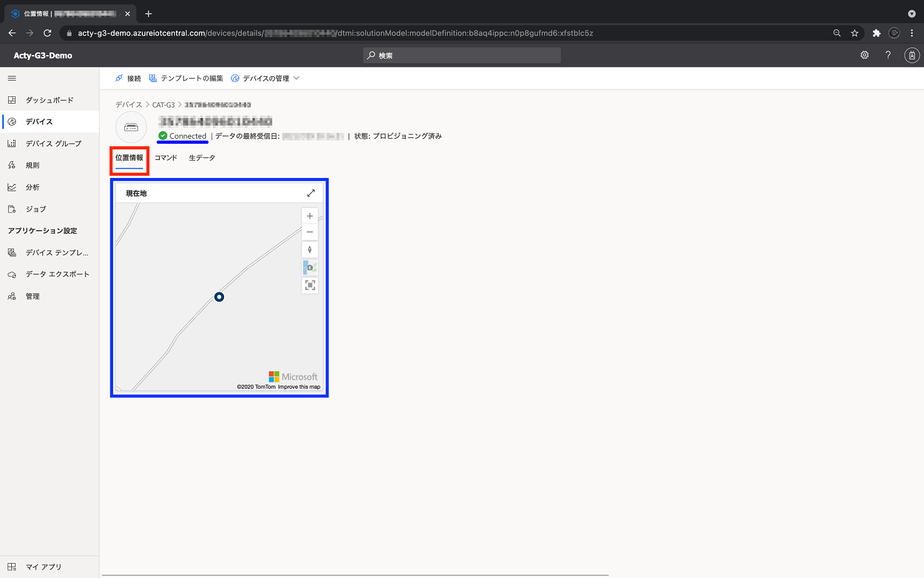
Task: Open the デバイス item in the sidebar
Action: coord(49,122)
